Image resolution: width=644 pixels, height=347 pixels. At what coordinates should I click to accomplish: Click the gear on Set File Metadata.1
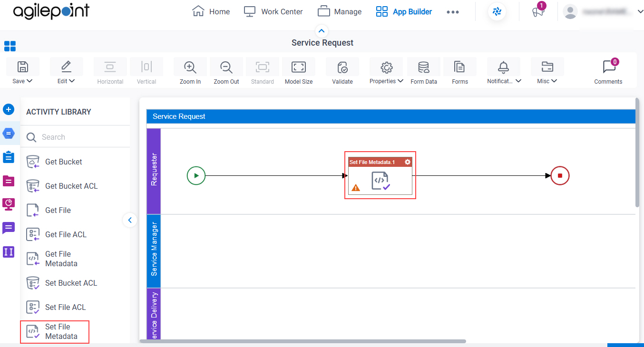(408, 162)
